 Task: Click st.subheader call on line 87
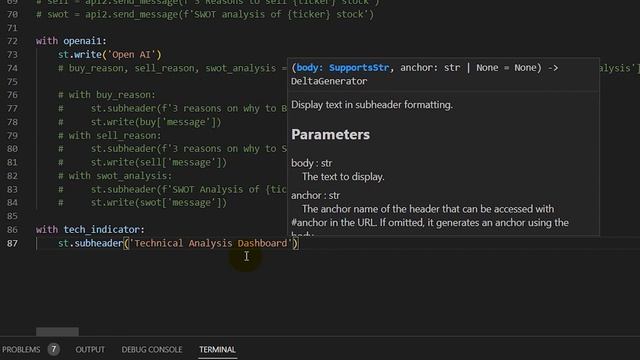(91, 243)
